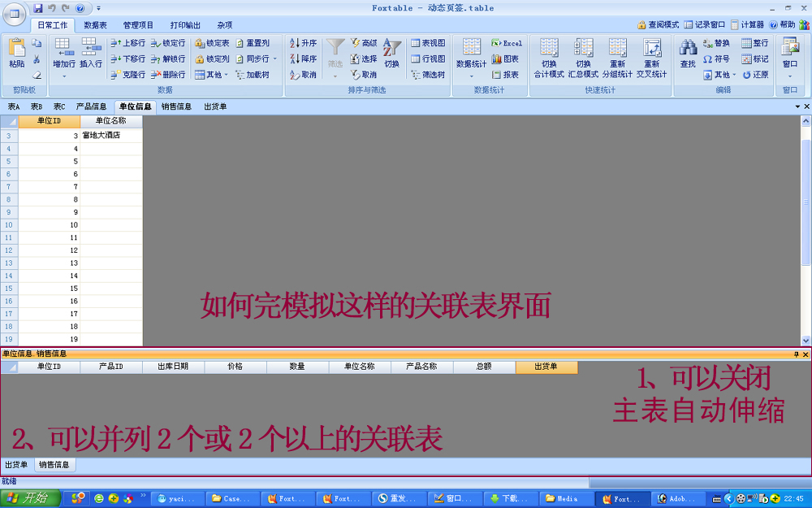
Task: Switch to the 管理项目 ribbon tab
Action: (138, 25)
